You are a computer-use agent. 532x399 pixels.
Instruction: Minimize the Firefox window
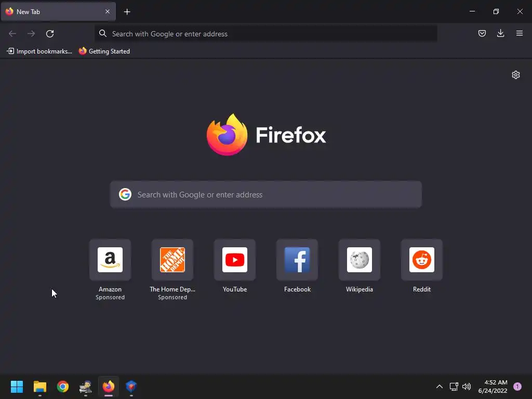pyautogui.click(x=472, y=11)
